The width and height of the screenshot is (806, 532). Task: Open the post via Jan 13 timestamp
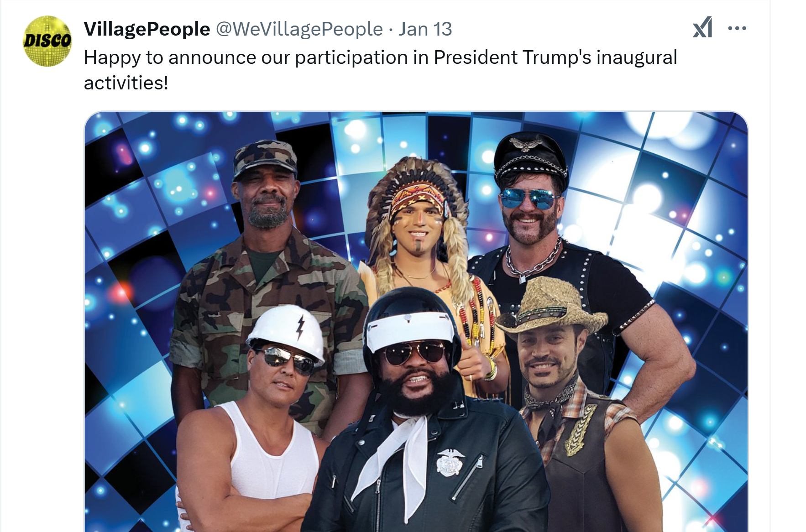[x=425, y=29]
